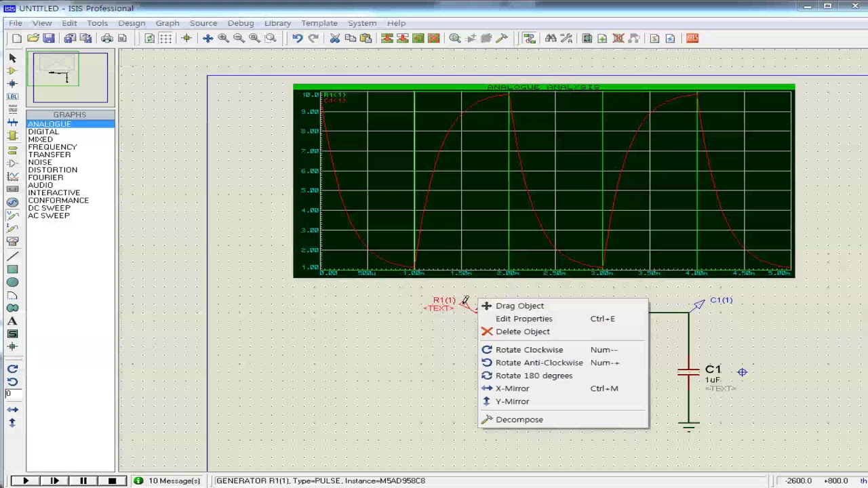The width and height of the screenshot is (868, 488).
Task: Toggle the grid dots display icon
Action: 165,39
